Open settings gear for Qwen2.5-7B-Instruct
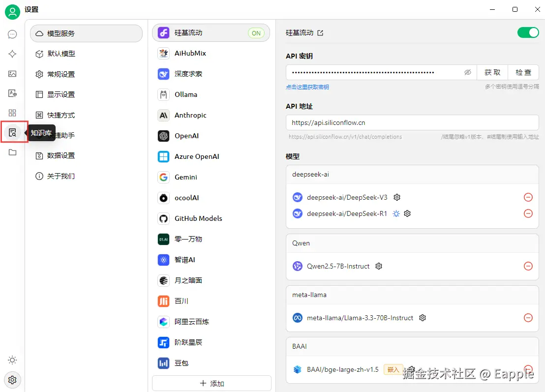The height and width of the screenshot is (392, 545). (x=379, y=266)
